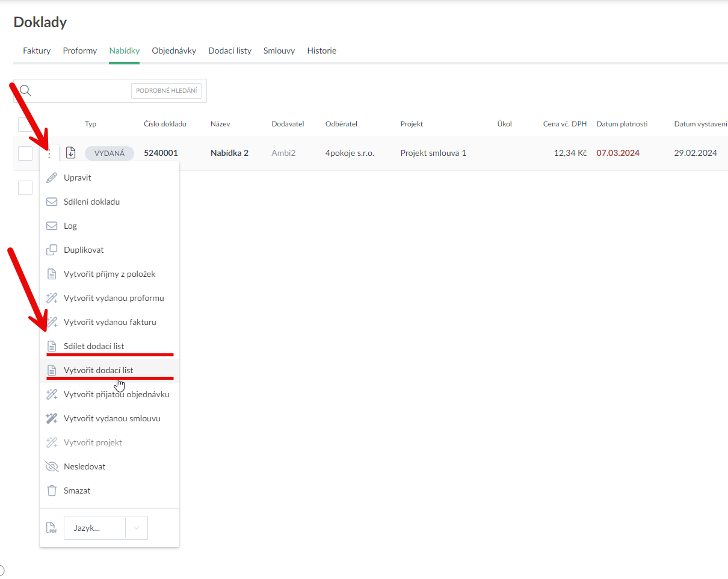Open the Jazyk... language dropdown
The height and width of the screenshot is (579, 728).
coord(94,528)
